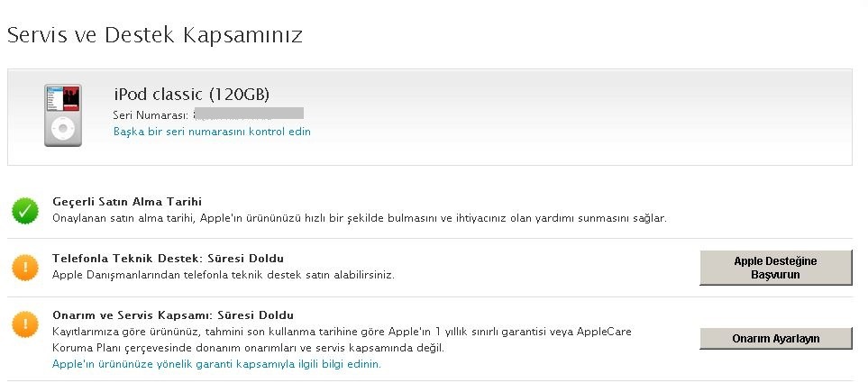The height and width of the screenshot is (392, 868).
Task: Click the green checkmark purchase date icon
Action: click(25, 210)
